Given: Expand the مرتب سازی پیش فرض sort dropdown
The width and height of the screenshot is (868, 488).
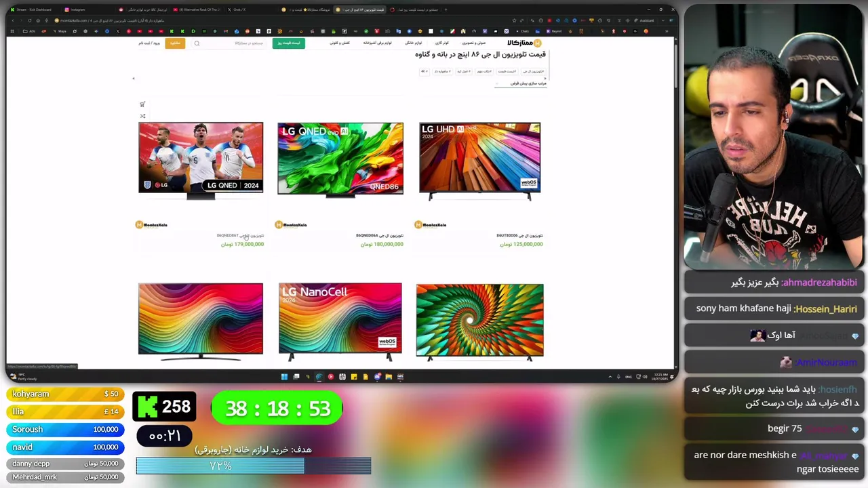Looking at the screenshot, I should [x=520, y=83].
